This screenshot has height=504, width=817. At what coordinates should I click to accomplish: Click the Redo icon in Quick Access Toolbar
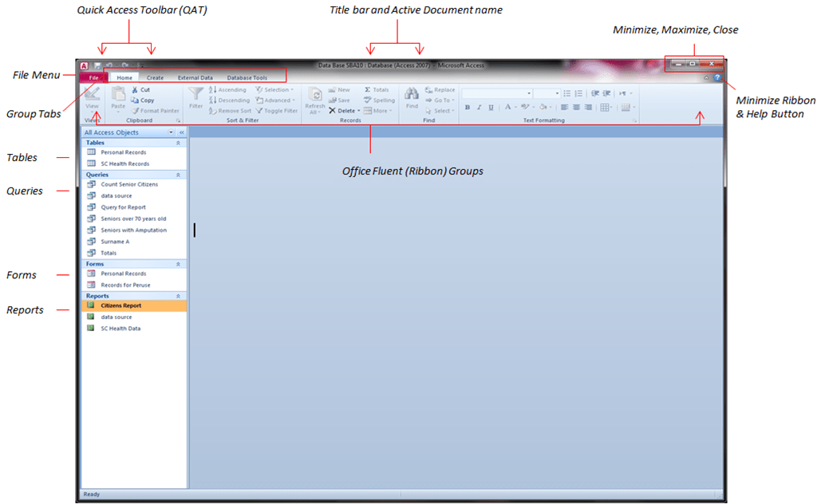(125, 65)
